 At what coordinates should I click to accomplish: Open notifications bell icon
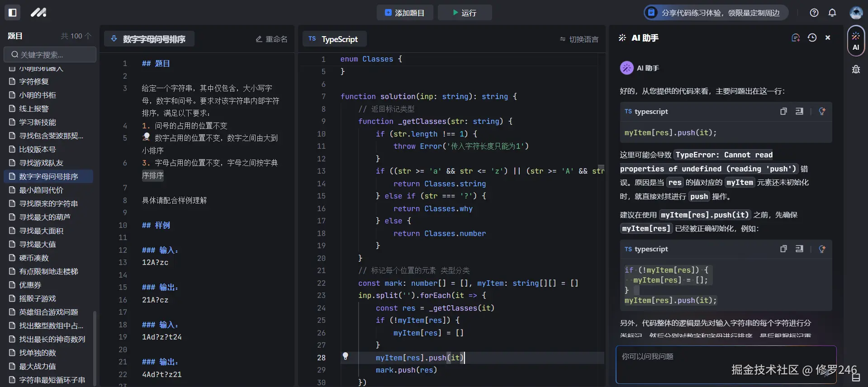tap(832, 13)
